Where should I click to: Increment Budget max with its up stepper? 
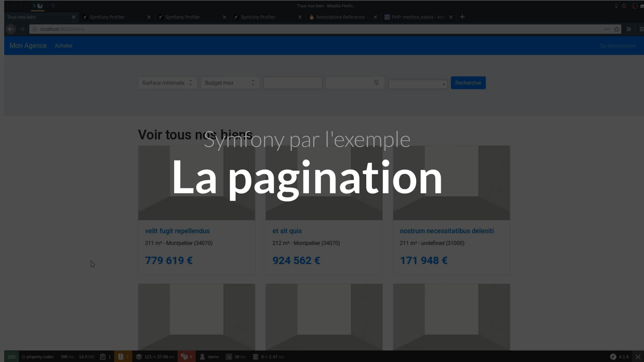(253, 81)
